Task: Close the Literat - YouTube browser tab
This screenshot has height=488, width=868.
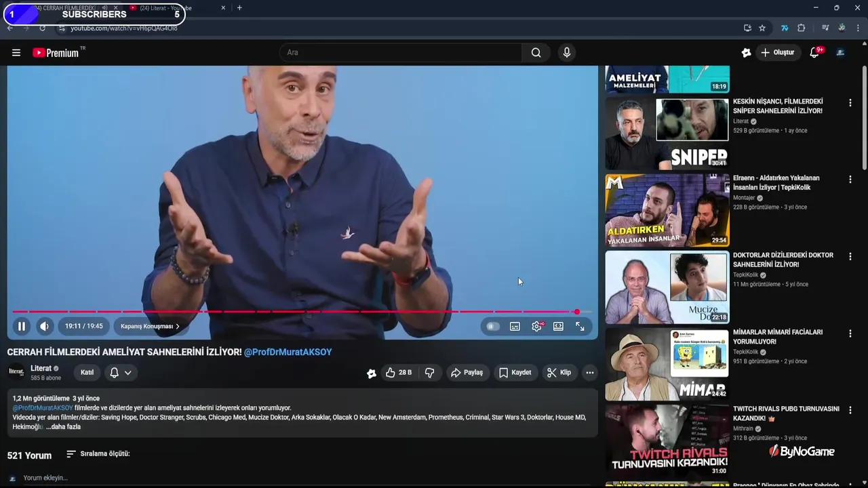Action: pyautogui.click(x=223, y=8)
